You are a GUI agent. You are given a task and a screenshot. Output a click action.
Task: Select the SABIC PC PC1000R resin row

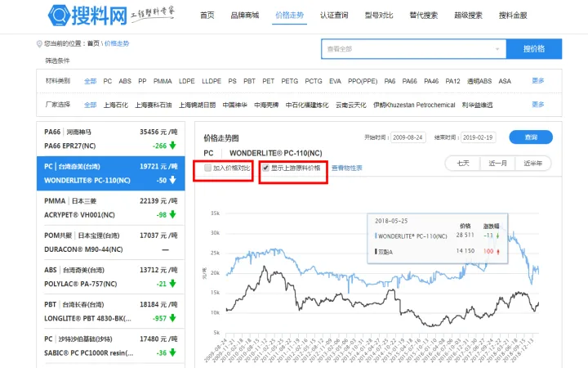pyautogui.click(x=110, y=346)
